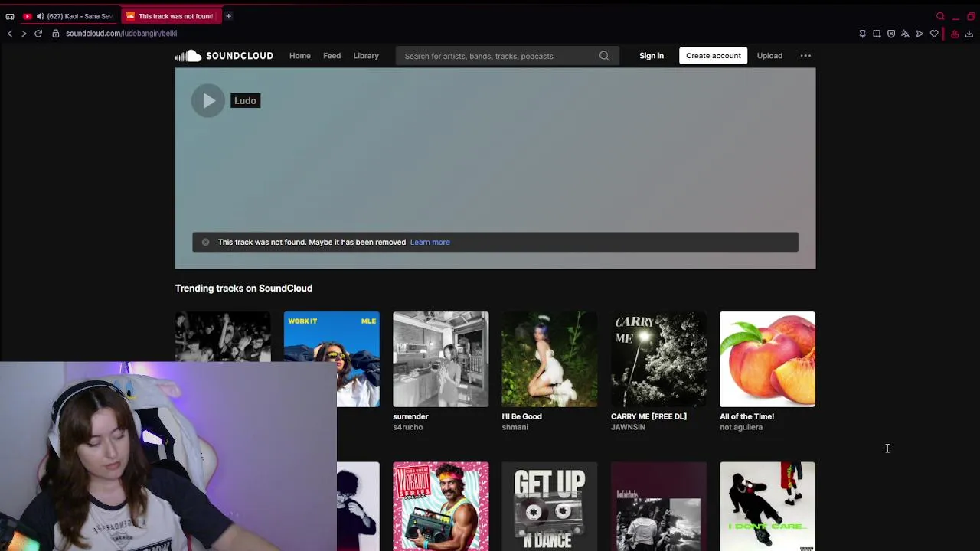
Task: Open the Home menu item
Action: tap(300, 56)
